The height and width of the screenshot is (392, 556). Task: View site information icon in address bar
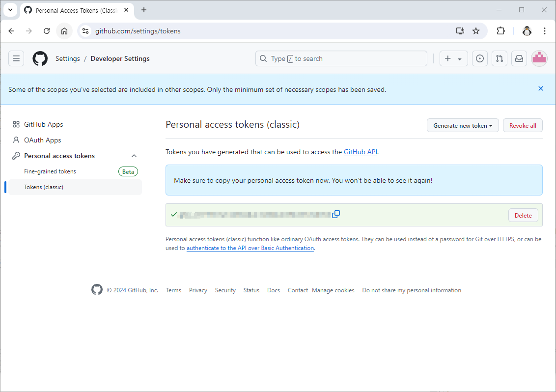85,31
